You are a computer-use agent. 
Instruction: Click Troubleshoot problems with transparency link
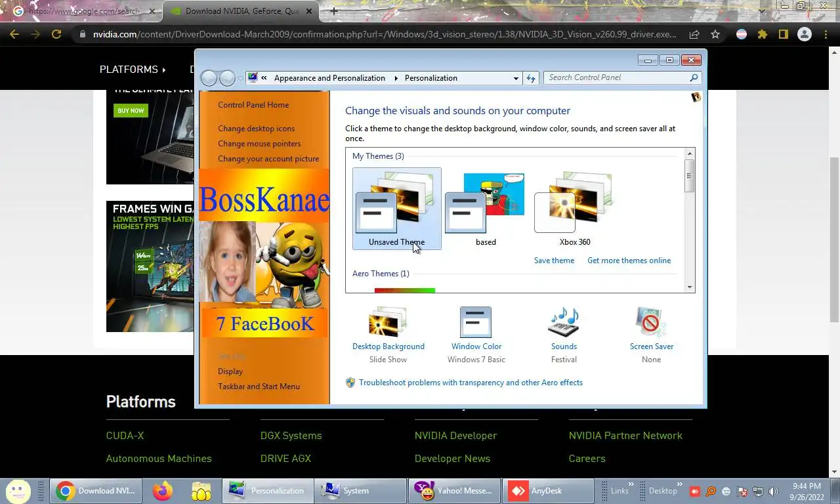click(x=471, y=383)
